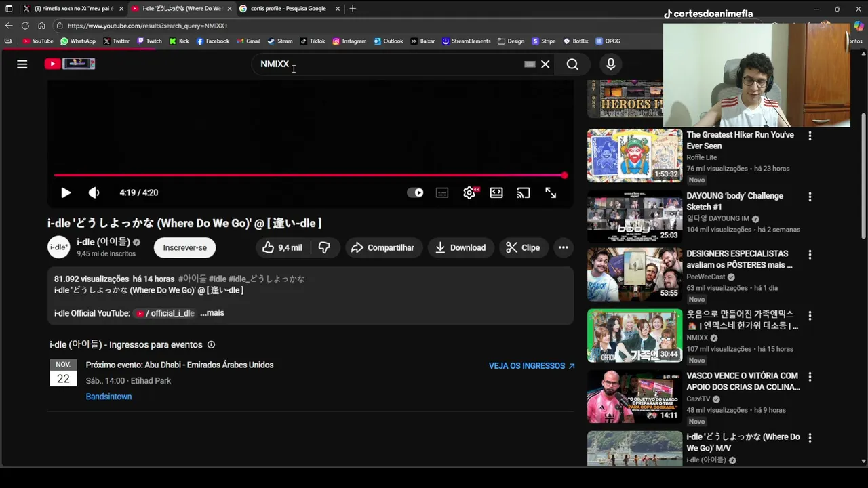Open DAYOUNG 'body' Challenge thumbnail
Screen dimensions: 868x488
click(x=635, y=216)
